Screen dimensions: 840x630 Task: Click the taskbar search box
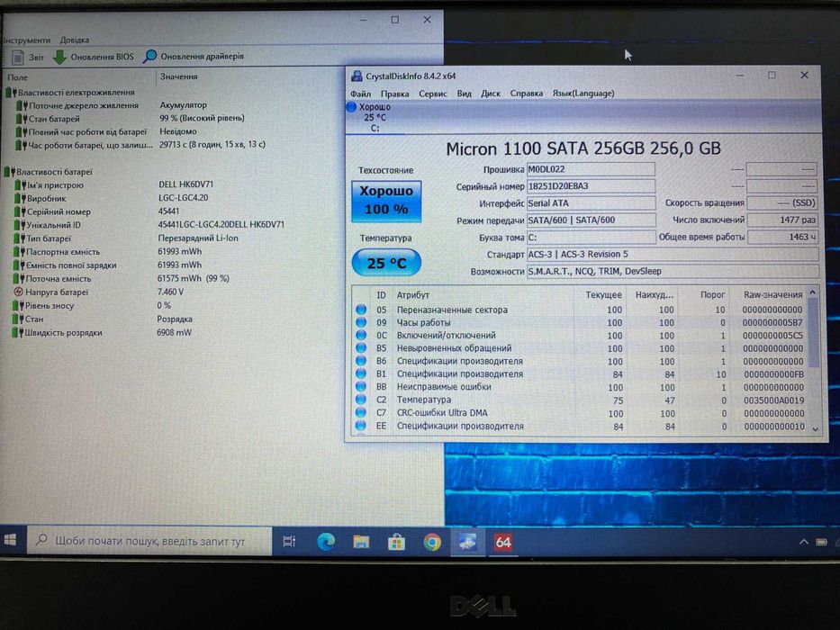point(149,541)
